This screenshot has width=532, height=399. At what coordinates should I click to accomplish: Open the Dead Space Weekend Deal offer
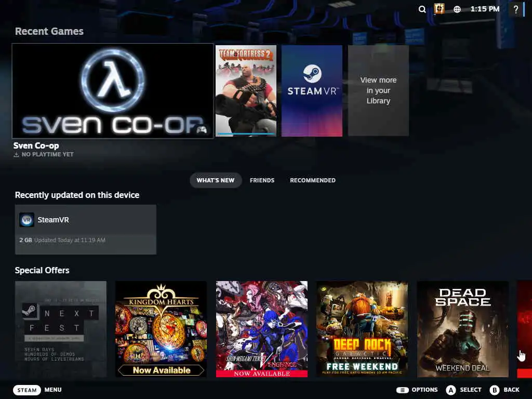pyautogui.click(x=463, y=329)
